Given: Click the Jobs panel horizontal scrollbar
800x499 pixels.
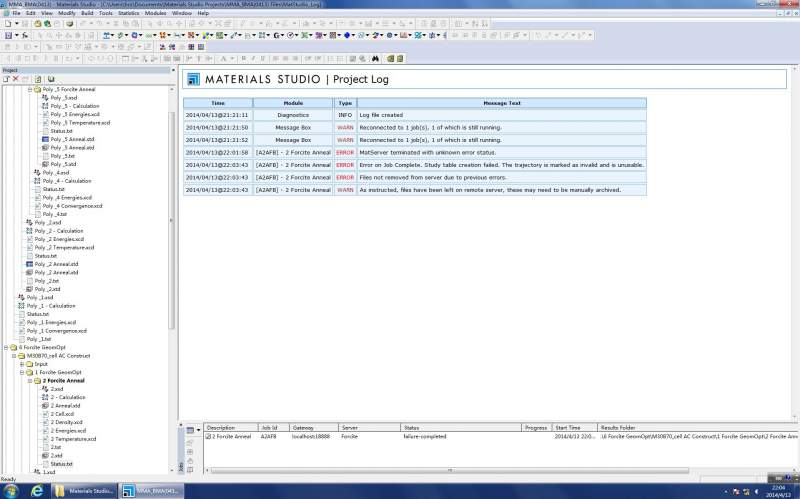Looking at the screenshot, I should click(x=449, y=470).
